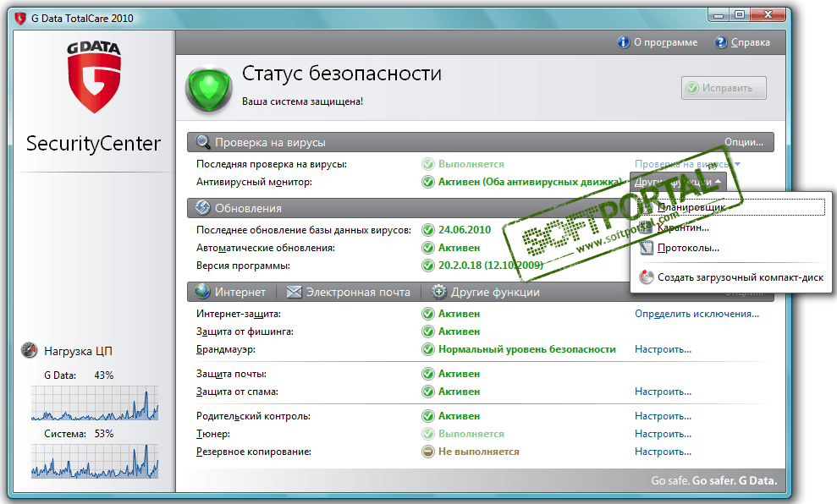Image resolution: width=837 pixels, height=504 pixels.
Task: Open the Проверка на вирусы dropdown link
Action: 687,164
